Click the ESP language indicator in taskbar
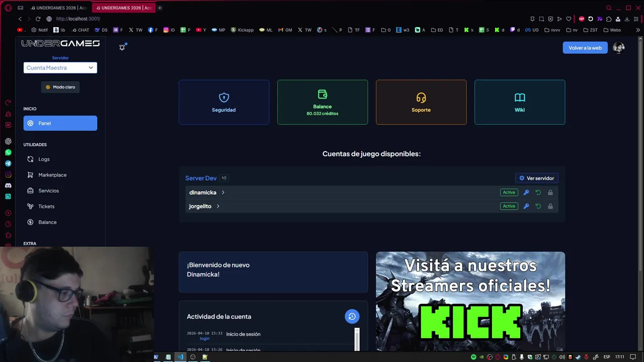Image resolution: width=644 pixels, height=362 pixels. pos(607,357)
